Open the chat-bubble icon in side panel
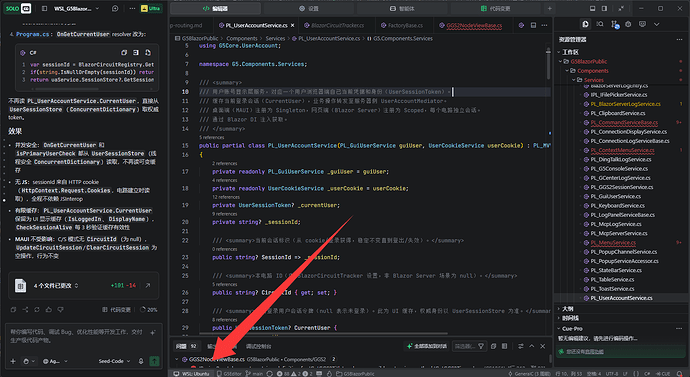The width and height of the screenshot is (690, 377). [x=642, y=24]
